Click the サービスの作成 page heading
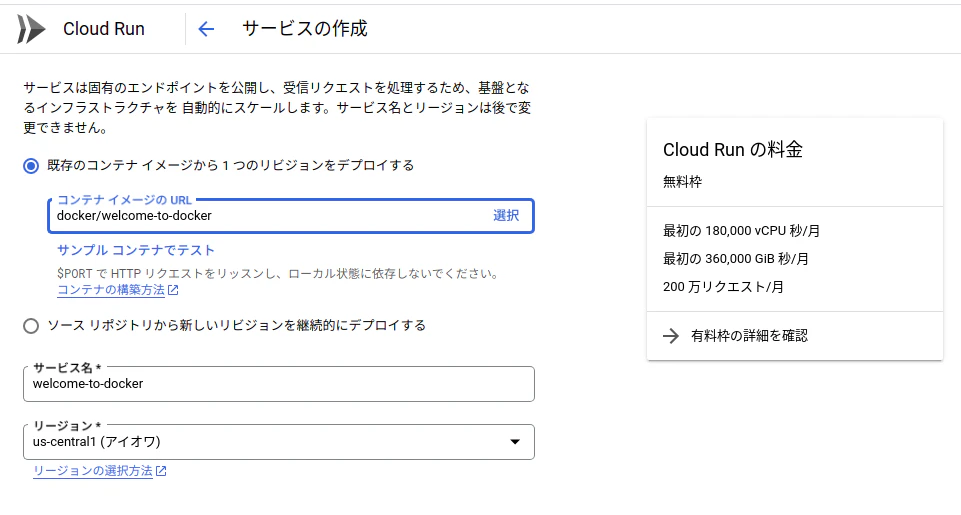This screenshot has height=515, width=961. tap(305, 28)
